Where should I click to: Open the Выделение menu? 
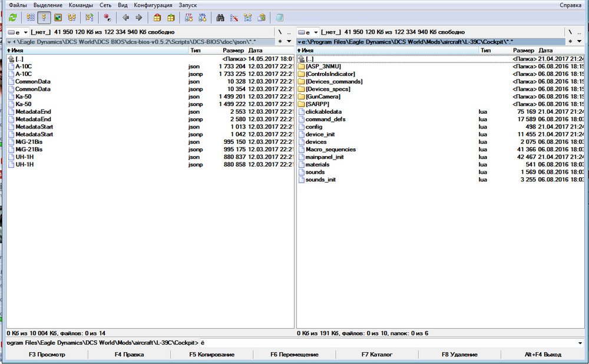48,5
